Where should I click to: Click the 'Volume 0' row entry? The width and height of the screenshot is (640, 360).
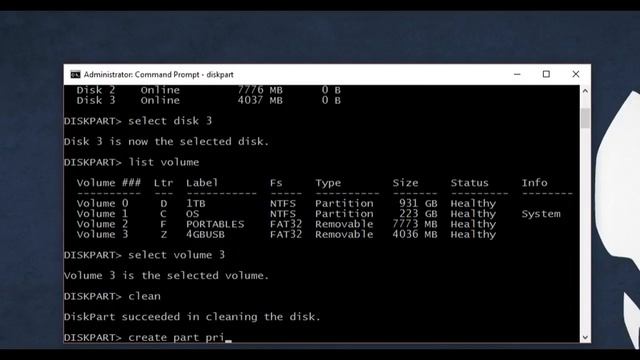coord(102,203)
